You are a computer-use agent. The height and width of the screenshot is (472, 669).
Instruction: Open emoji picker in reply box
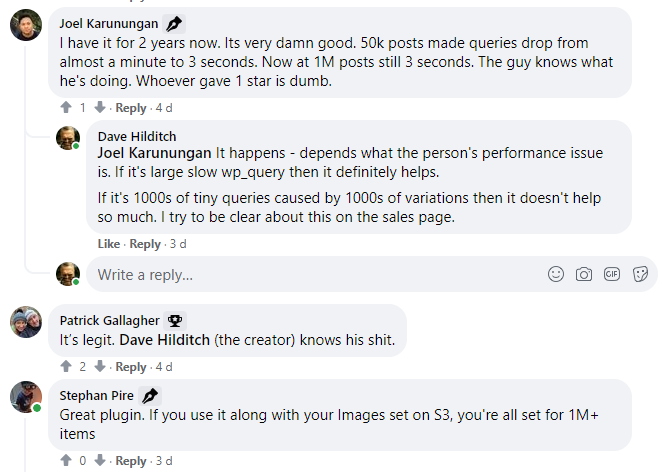556,274
